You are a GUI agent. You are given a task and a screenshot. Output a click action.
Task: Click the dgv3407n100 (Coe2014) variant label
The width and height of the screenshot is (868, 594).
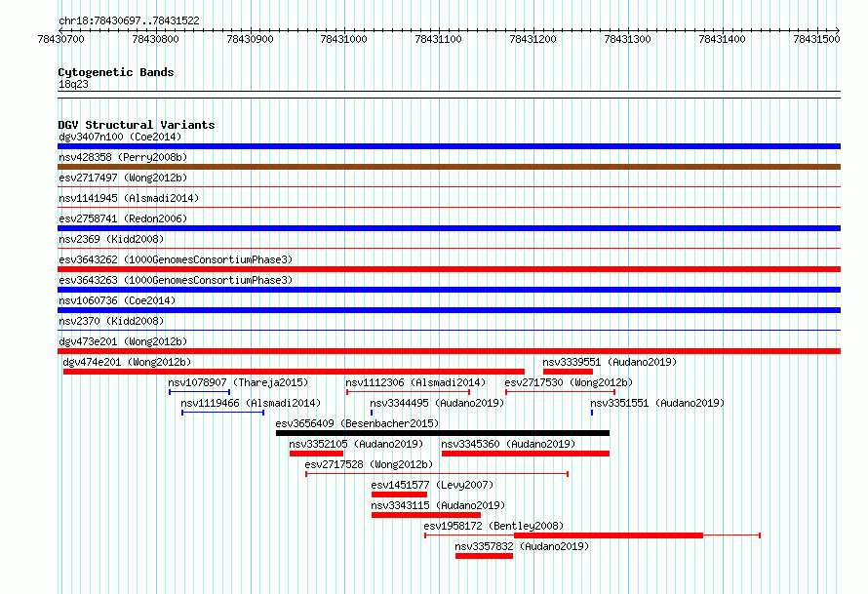[120, 137]
